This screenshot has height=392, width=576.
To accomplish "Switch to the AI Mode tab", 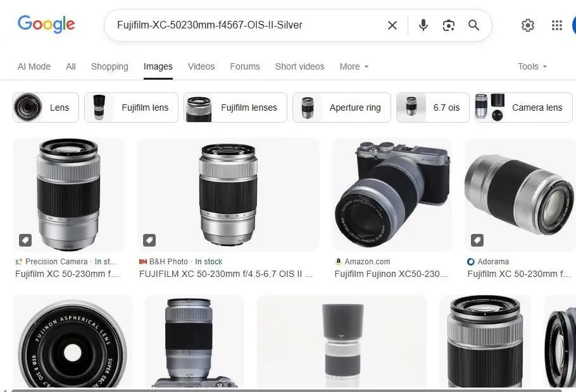I will [x=34, y=66].
